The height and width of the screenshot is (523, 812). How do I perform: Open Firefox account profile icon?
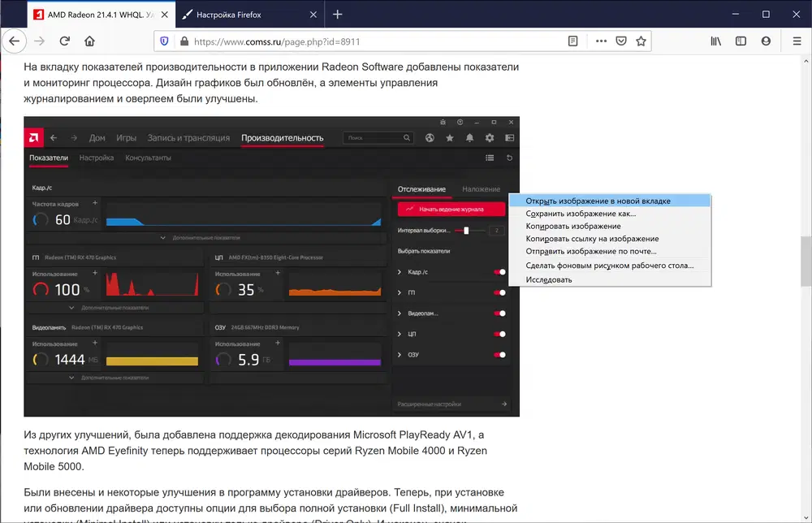pyautogui.click(x=766, y=41)
